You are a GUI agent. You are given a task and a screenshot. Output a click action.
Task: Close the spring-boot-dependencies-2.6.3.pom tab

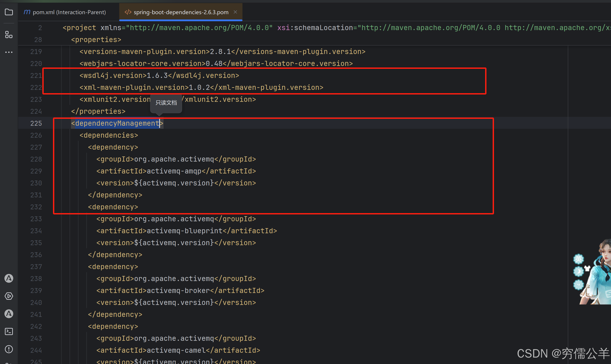pos(235,12)
